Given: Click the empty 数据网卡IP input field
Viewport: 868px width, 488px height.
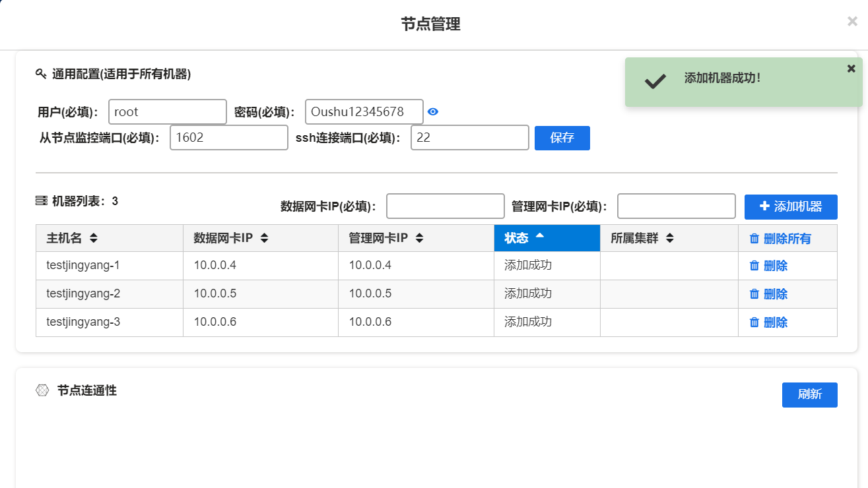Looking at the screenshot, I should click(445, 206).
